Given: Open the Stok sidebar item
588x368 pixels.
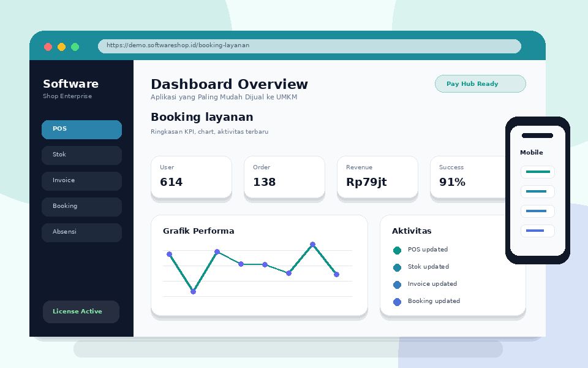Looking at the screenshot, I should 81,155.
